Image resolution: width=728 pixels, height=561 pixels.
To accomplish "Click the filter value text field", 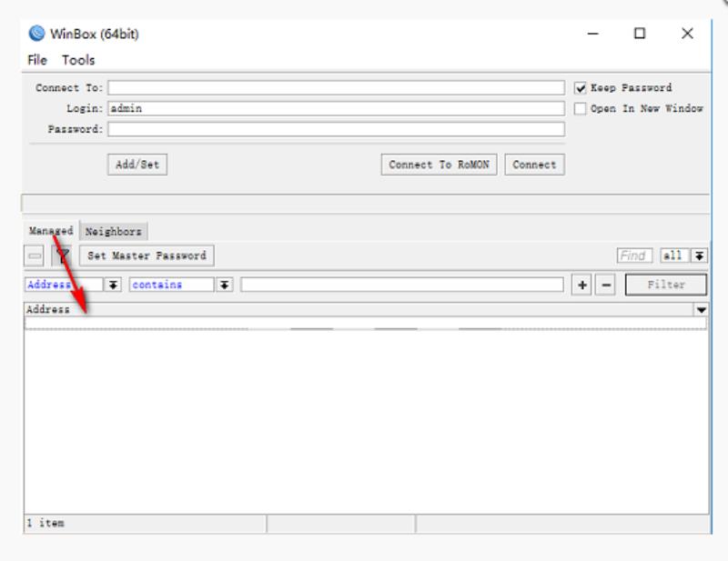I will click(x=402, y=285).
